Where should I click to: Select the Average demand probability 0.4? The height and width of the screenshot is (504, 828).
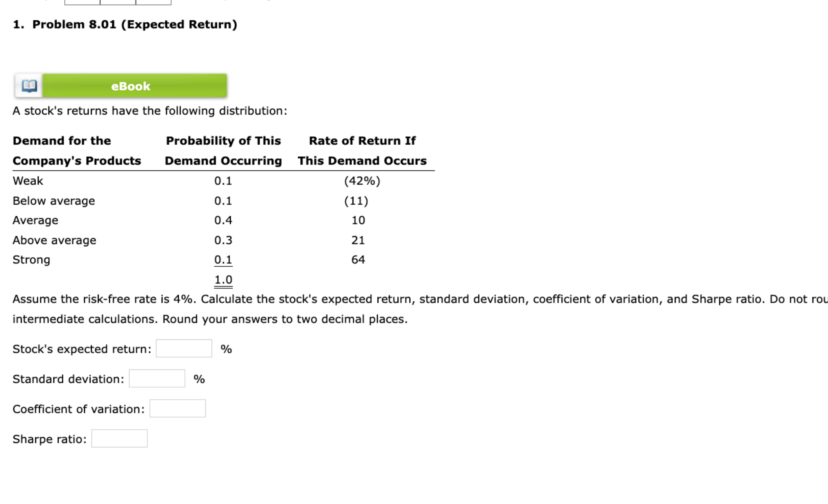pyautogui.click(x=223, y=220)
